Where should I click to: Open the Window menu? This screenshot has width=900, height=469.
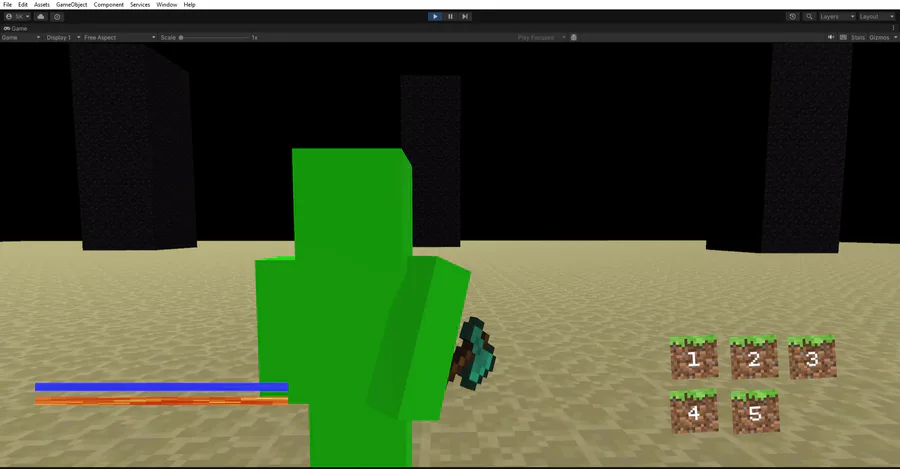[x=167, y=5]
